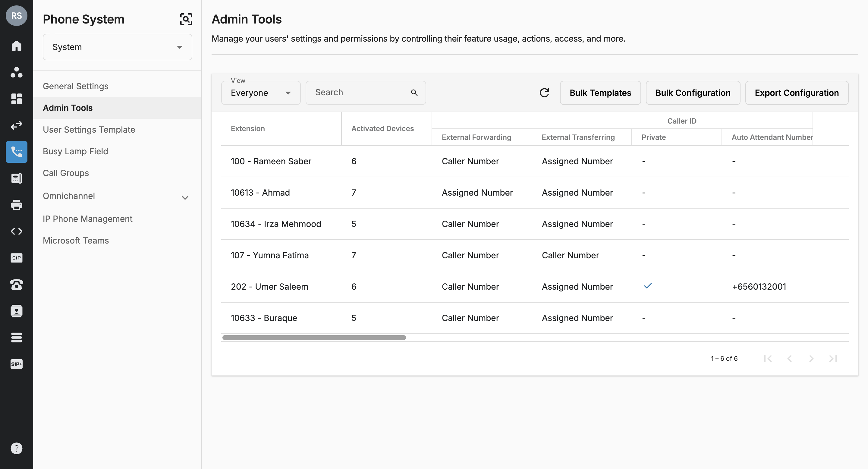Open the RS user avatar
Viewport: 868px width, 469px height.
pyautogui.click(x=17, y=16)
